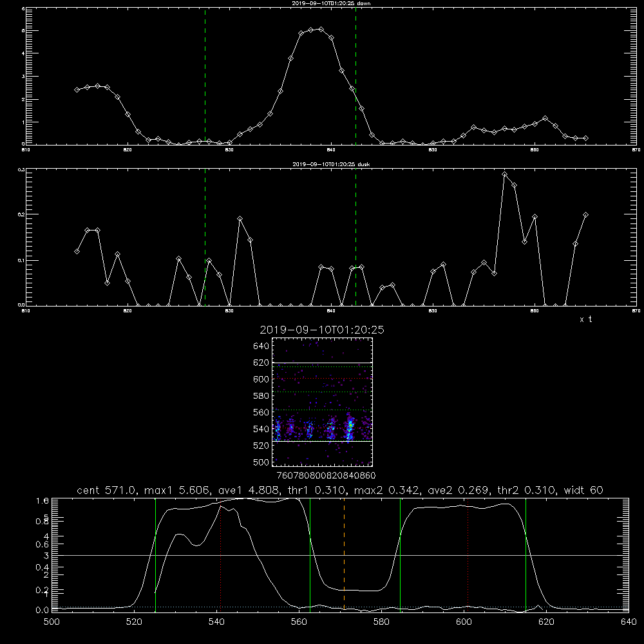Click the first green dashed line in dawn plot
Screen dimensions: 644x644
[x=205, y=76]
